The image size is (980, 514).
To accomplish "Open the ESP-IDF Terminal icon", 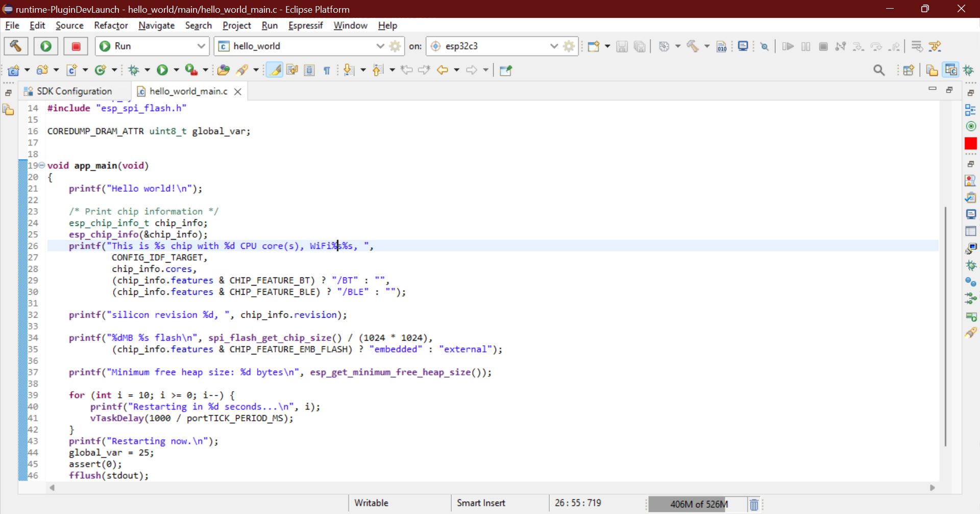I will 744,46.
